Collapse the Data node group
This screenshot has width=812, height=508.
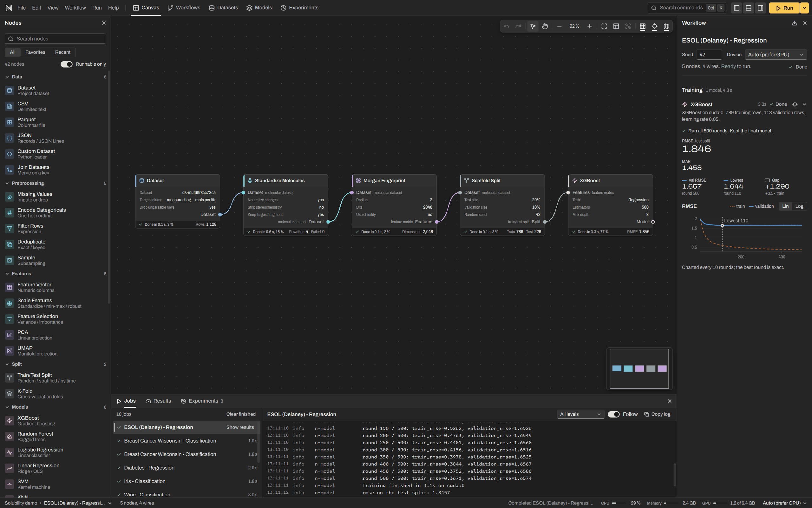coord(7,77)
